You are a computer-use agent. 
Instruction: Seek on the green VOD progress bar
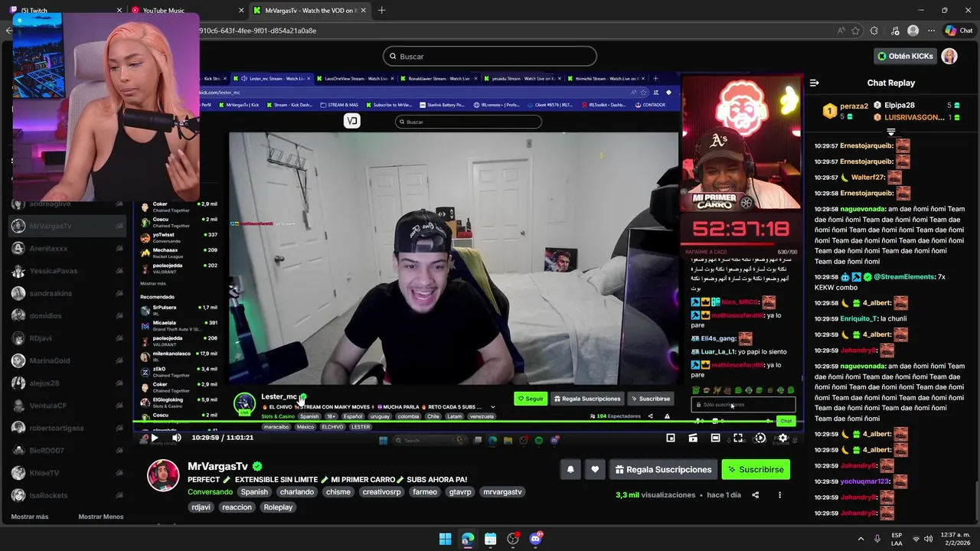pos(467,422)
